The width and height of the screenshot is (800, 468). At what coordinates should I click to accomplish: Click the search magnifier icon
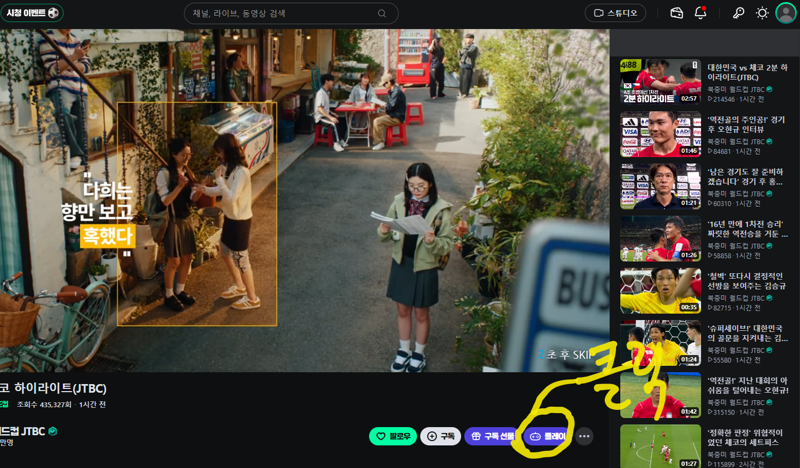382,14
